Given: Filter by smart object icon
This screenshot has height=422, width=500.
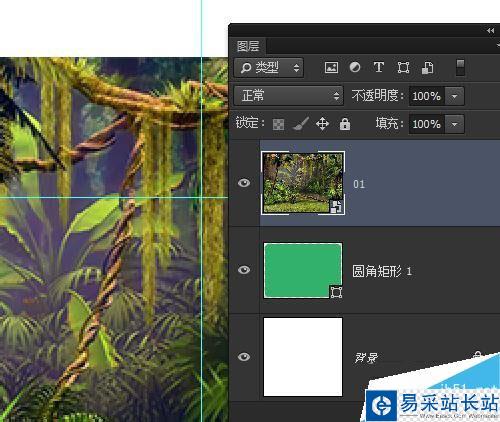Looking at the screenshot, I should coord(428,68).
